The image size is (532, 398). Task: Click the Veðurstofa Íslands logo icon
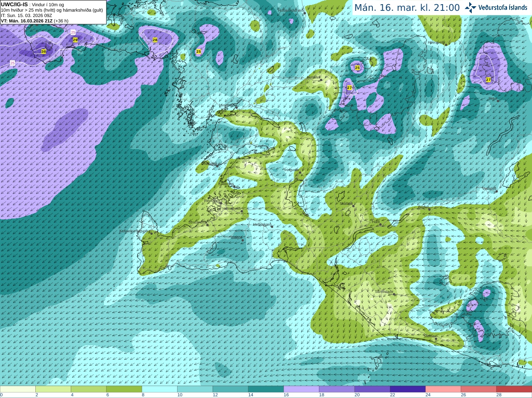[470, 7]
